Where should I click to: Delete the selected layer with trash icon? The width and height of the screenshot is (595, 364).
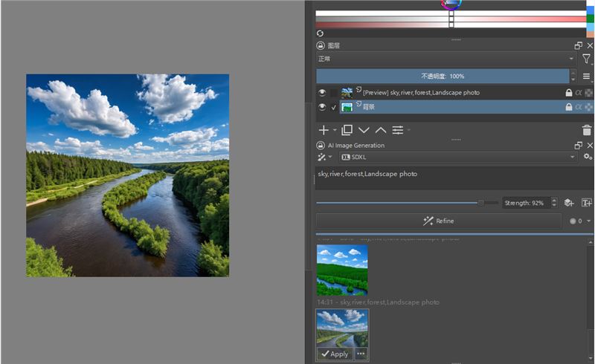587,131
